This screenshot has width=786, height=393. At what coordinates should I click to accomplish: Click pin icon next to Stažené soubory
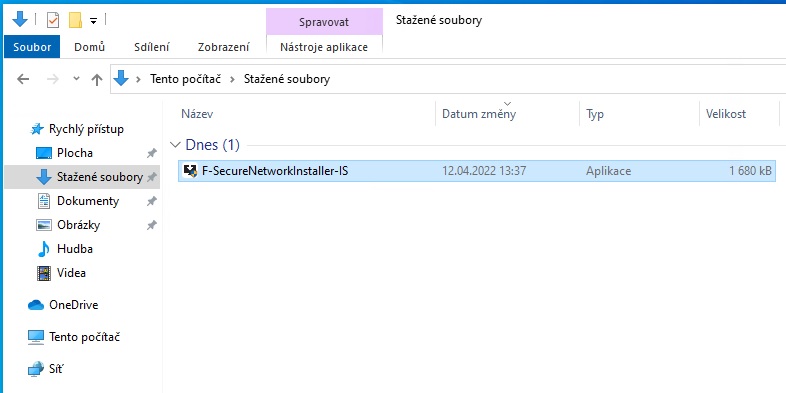(x=151, y=177)
